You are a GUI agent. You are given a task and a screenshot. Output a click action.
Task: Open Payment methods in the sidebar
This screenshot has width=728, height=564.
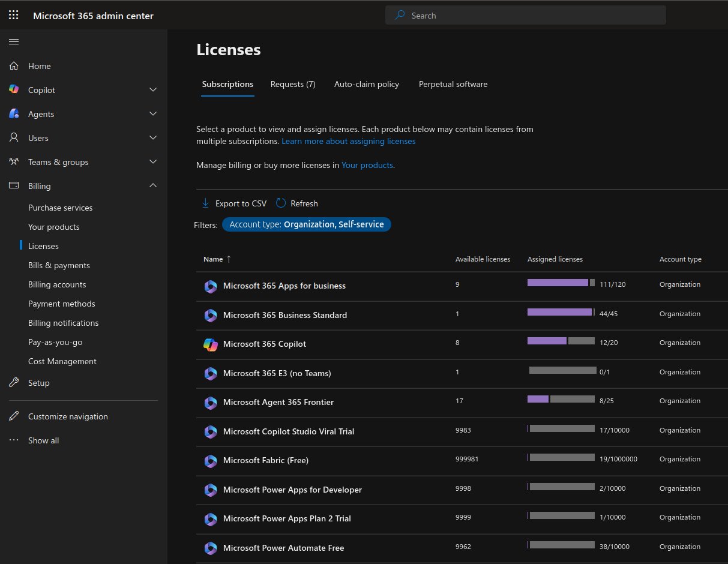[x=62, y=304]
